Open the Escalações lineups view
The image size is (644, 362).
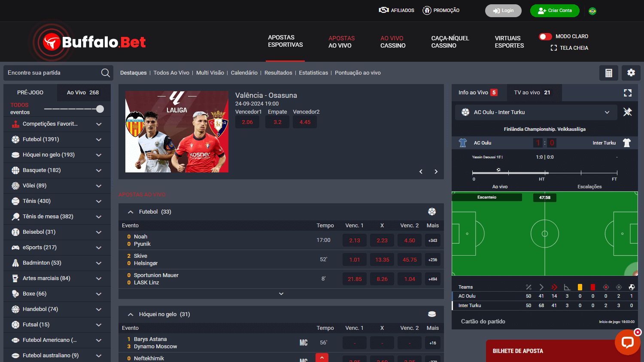[x=589, y=187]
